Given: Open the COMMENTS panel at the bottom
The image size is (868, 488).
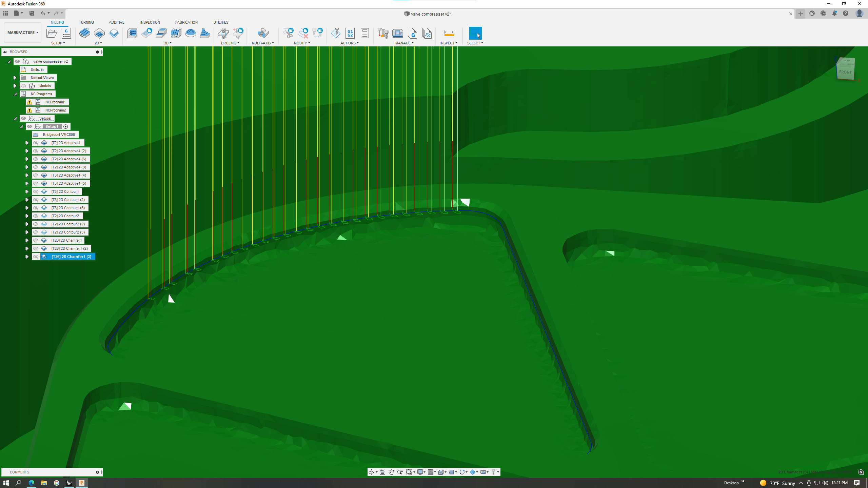Looking at the screenshot, I should [19, 472].
